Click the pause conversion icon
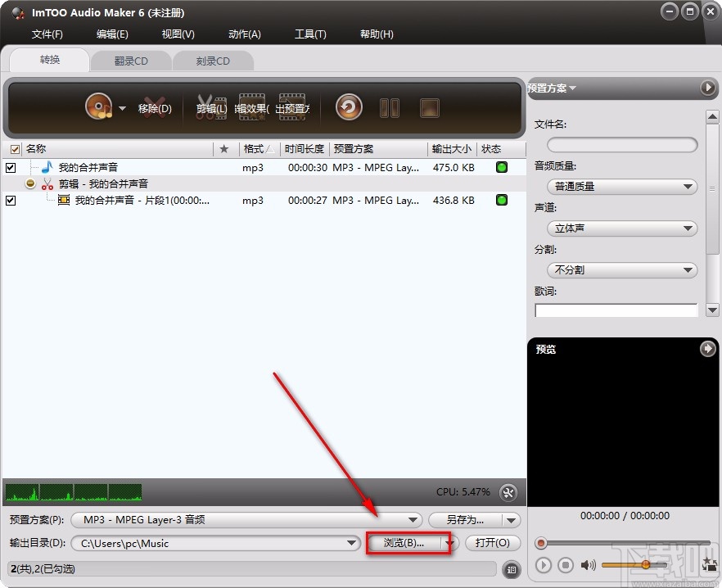This screenshot has height=588, width=722. click(x=390, y=106)
